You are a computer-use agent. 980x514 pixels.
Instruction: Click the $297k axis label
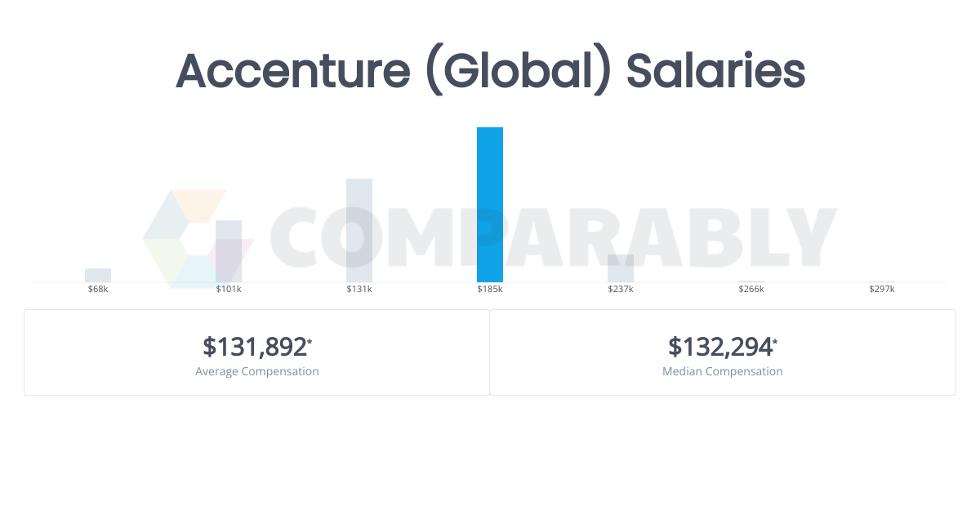[x=882, y=289]
